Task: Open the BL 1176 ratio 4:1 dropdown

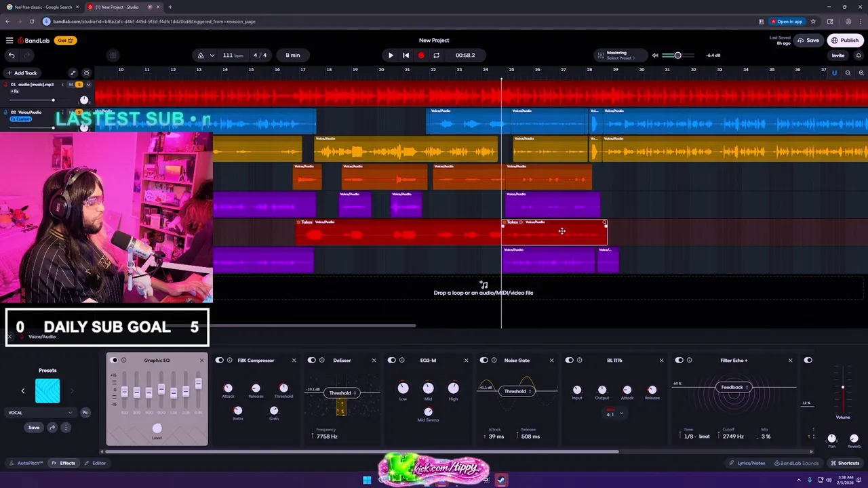Action: coord(614,414)
